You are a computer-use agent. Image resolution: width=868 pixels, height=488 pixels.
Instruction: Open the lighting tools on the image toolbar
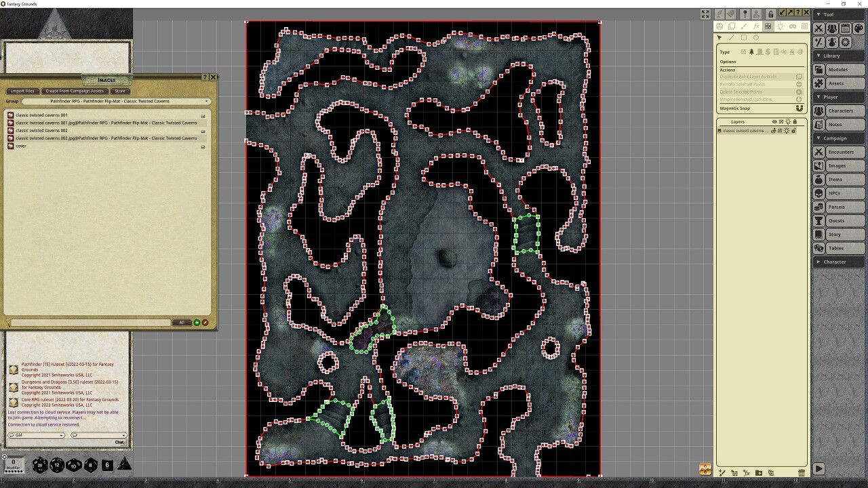click(x=780, y=26)
